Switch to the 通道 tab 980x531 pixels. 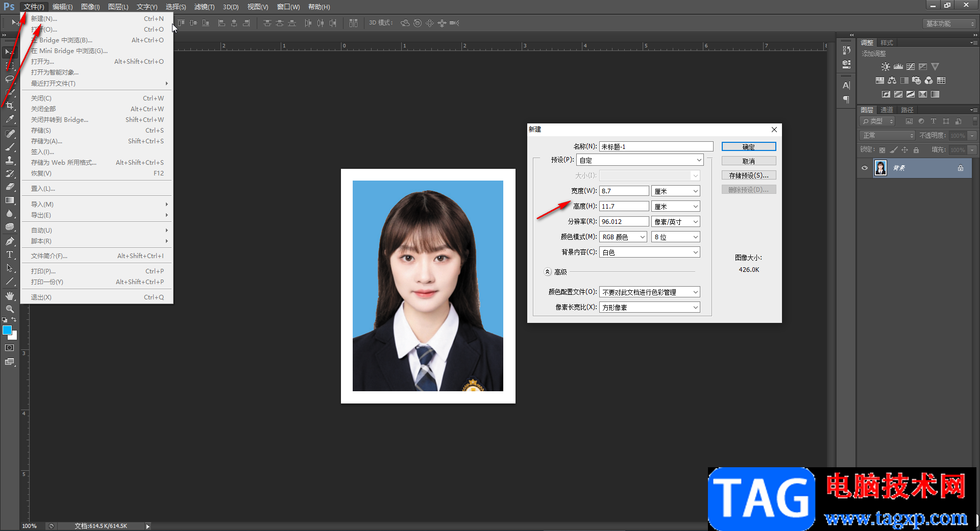pos(887,110)
